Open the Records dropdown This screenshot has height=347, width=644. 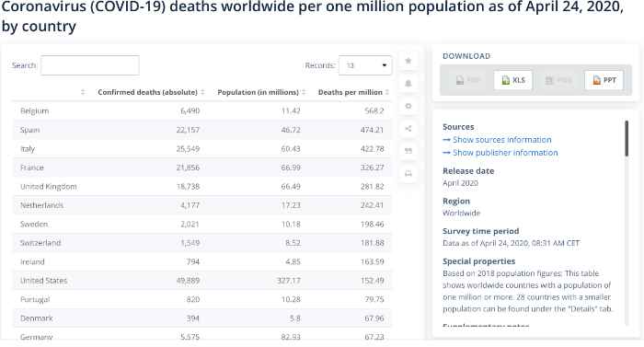tap(365, 65)
